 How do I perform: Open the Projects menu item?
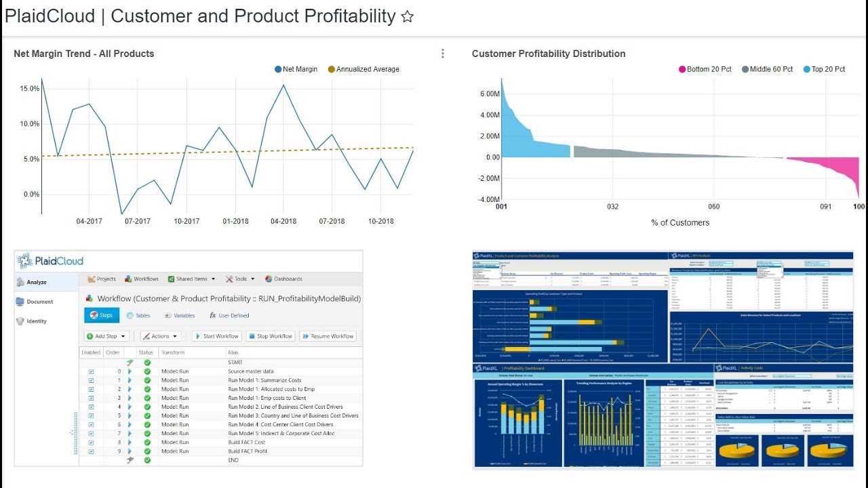click(x=101, y=279)
